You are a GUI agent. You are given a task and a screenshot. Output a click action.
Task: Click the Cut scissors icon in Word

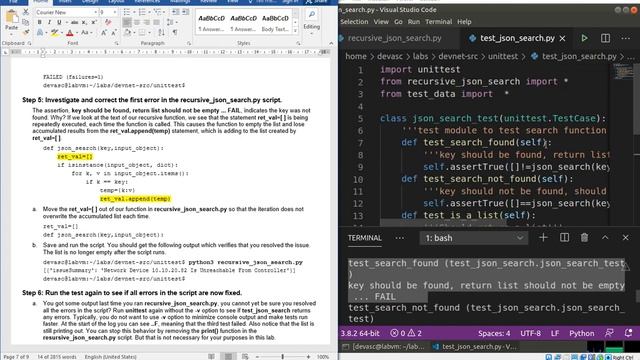pos(25,12)
